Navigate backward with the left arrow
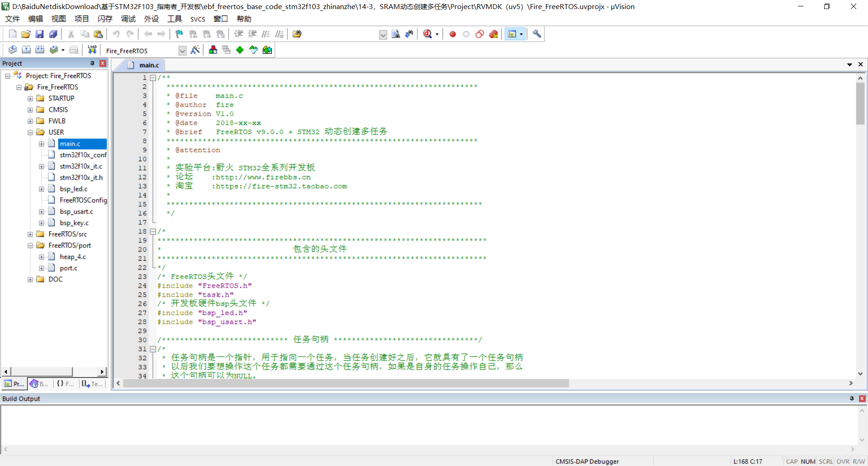The image size is (868, 466). 148,34
